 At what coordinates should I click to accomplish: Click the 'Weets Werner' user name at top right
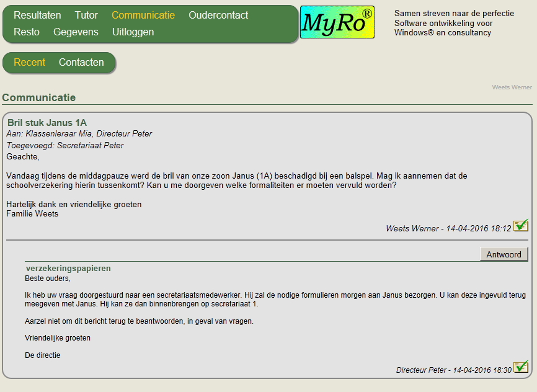[512, 87]
